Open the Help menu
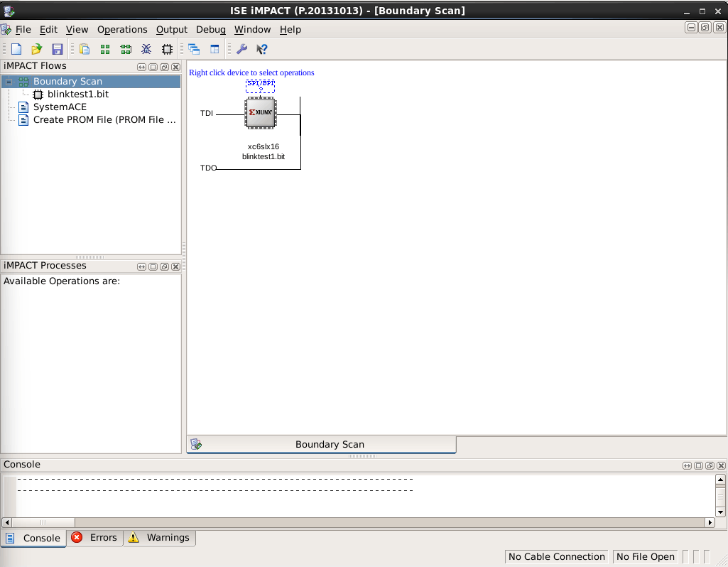This screenshot has width=728, height=567. tap(290, 29)
